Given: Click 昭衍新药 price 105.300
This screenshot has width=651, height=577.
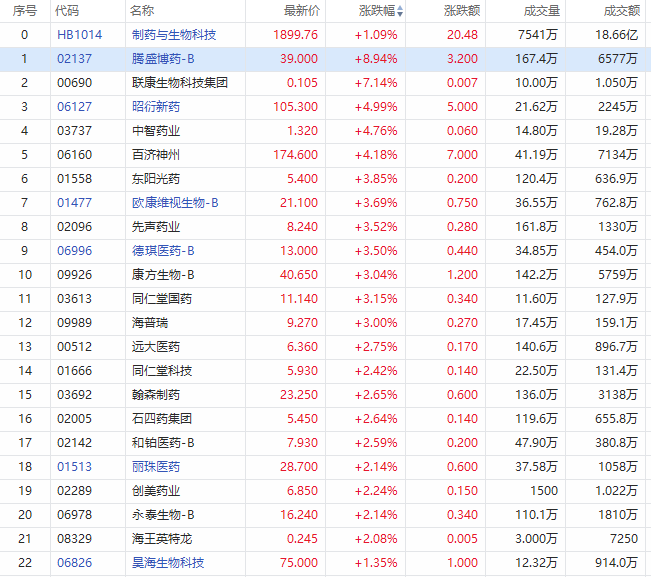Looking at the screenshot, I should [295, 107].
